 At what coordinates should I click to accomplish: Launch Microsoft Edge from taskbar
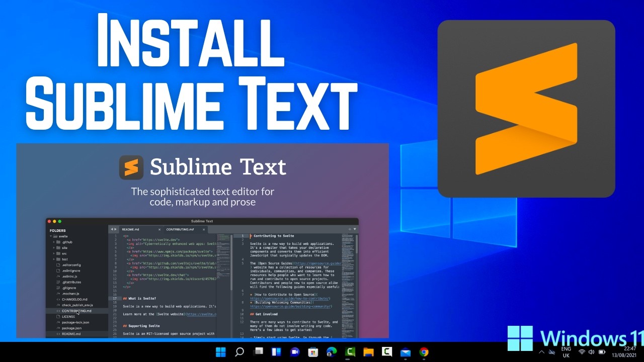(x=332, y=352)
